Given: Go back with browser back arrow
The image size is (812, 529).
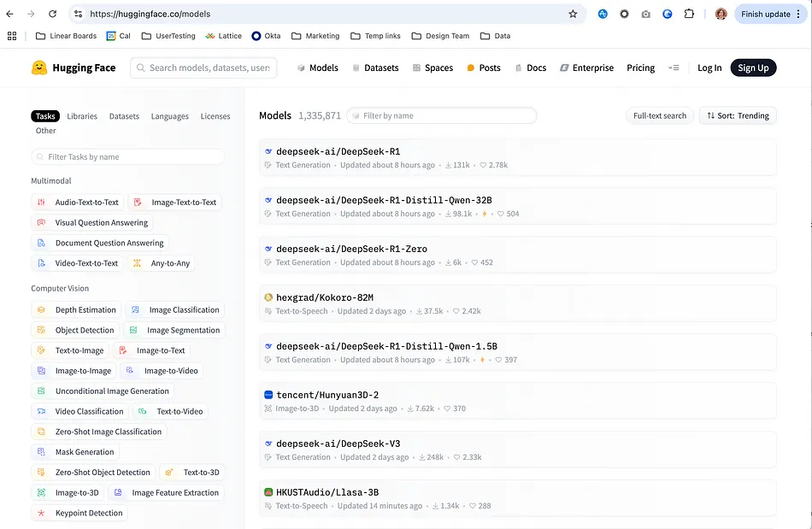Looking at the screenshot, I should (10, 14).
